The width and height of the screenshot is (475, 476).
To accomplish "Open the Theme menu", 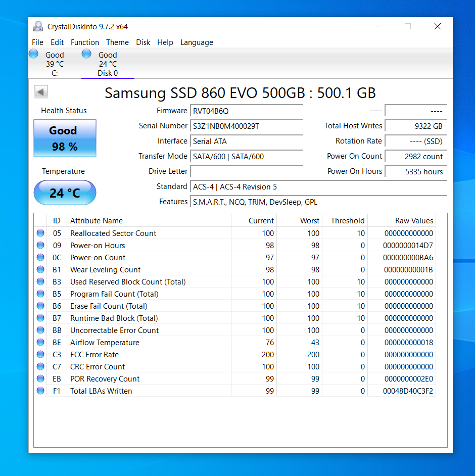I will 117,42.
